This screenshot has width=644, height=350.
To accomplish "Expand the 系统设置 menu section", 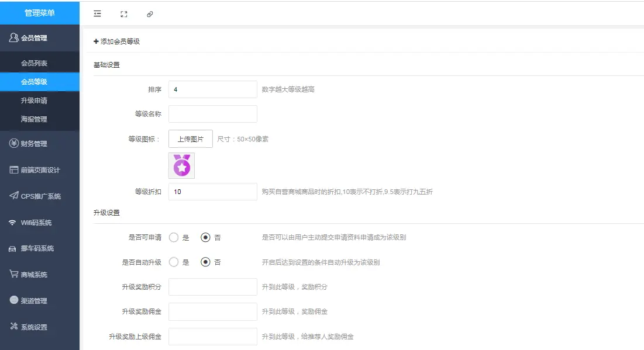I will (40, 327).
